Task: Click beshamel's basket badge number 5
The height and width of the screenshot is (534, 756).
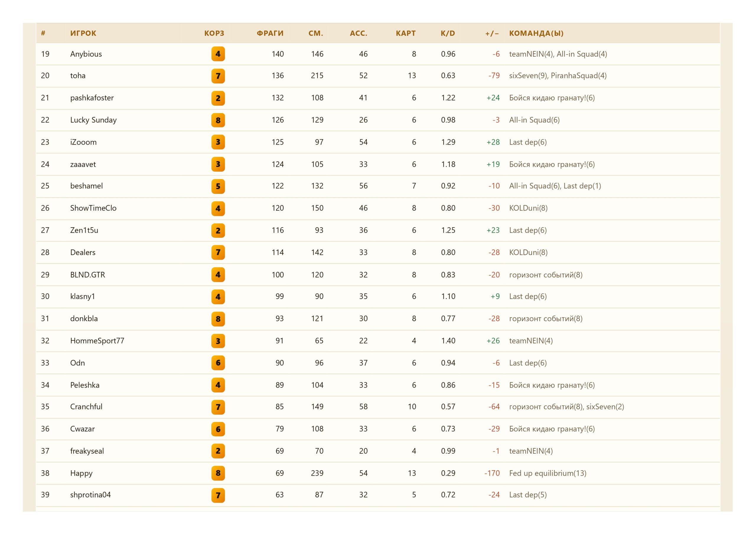Action: 218,186
